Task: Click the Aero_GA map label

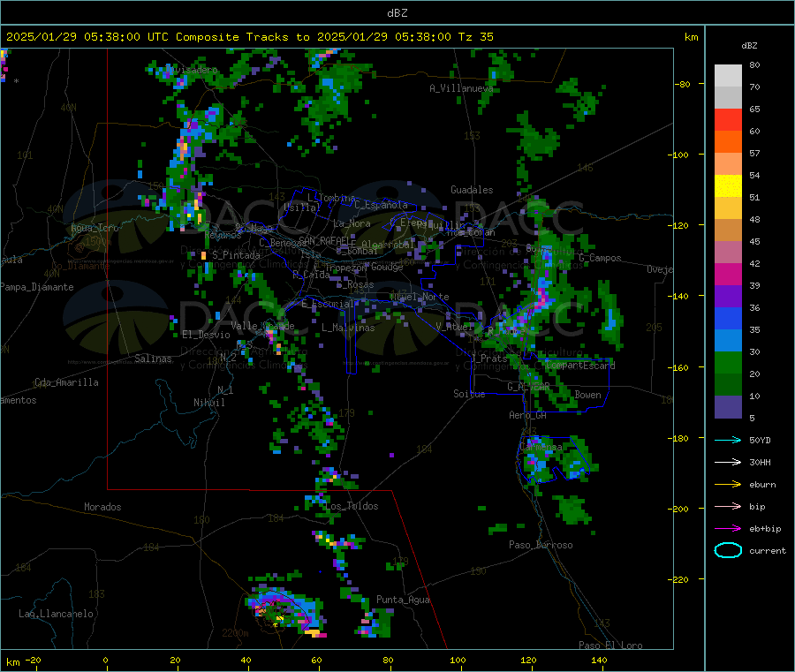Action: coord(527,416)
